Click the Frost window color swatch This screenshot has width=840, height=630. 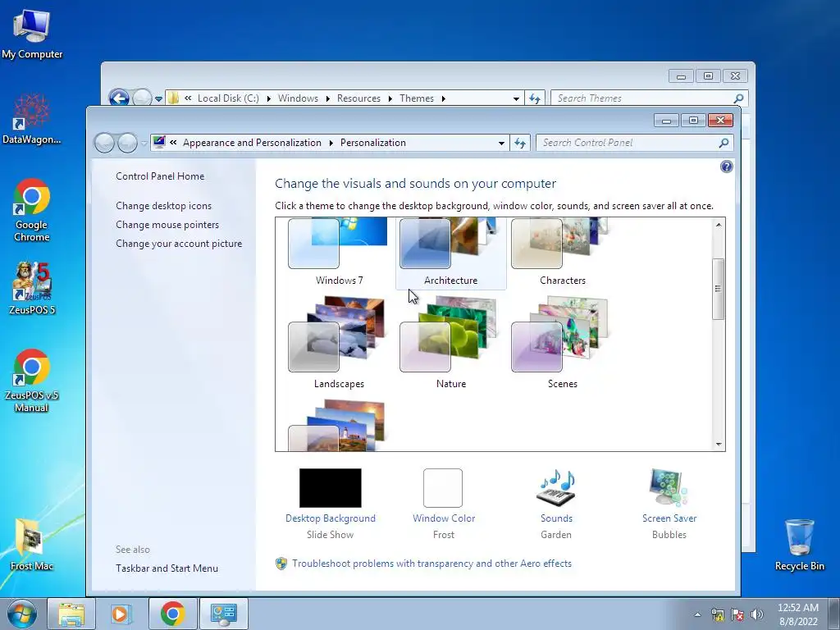coord(442,488)
